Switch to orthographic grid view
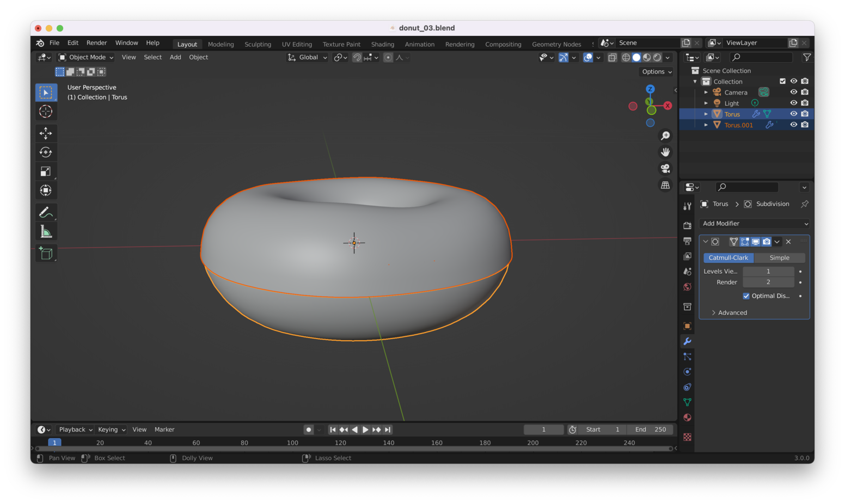 [665, 185]
